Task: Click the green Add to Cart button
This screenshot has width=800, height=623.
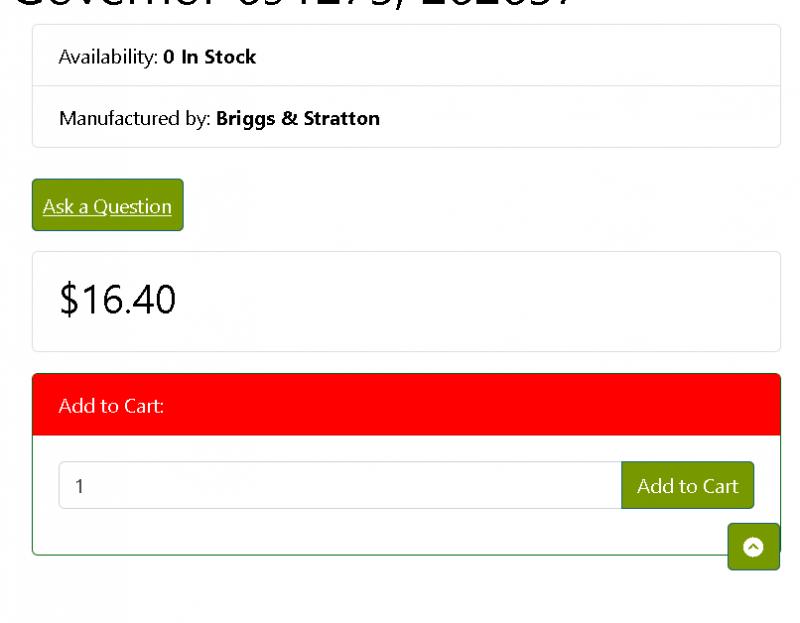Action: click(x=687, y=485)
